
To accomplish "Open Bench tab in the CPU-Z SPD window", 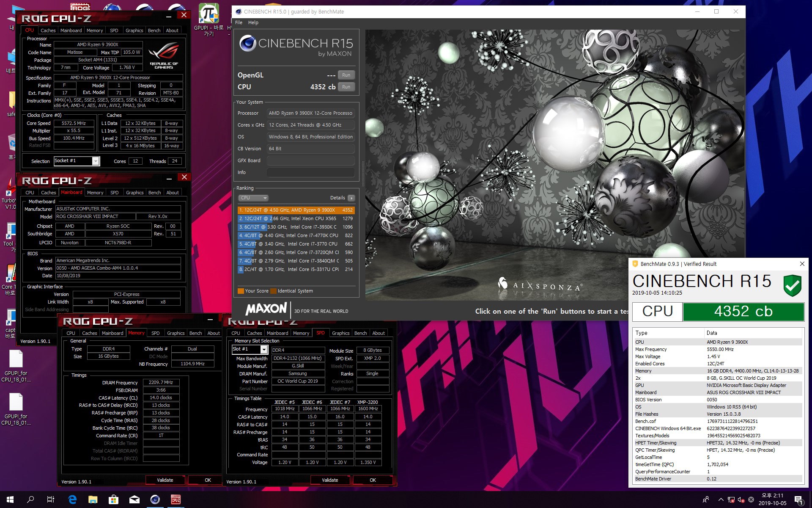I will point(360,333).
